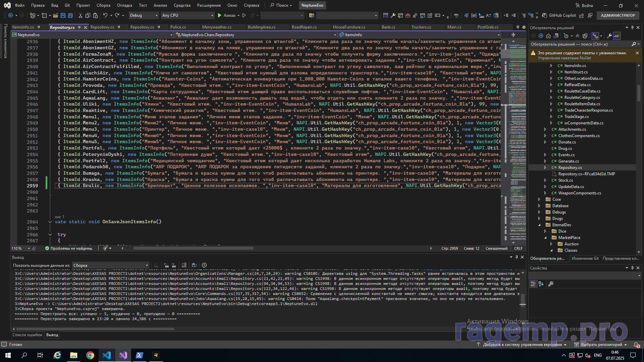Open the Сборка menu
Image resolution: width=644 pixels, height=362 pixels.
click(103, 5)
